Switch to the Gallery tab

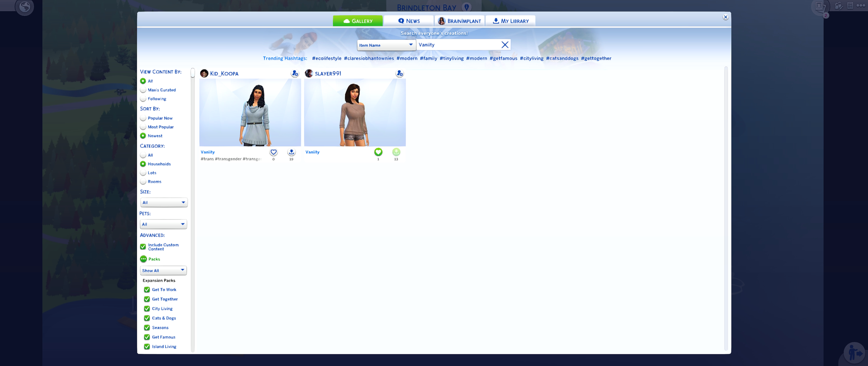click(x=358, y=21)
